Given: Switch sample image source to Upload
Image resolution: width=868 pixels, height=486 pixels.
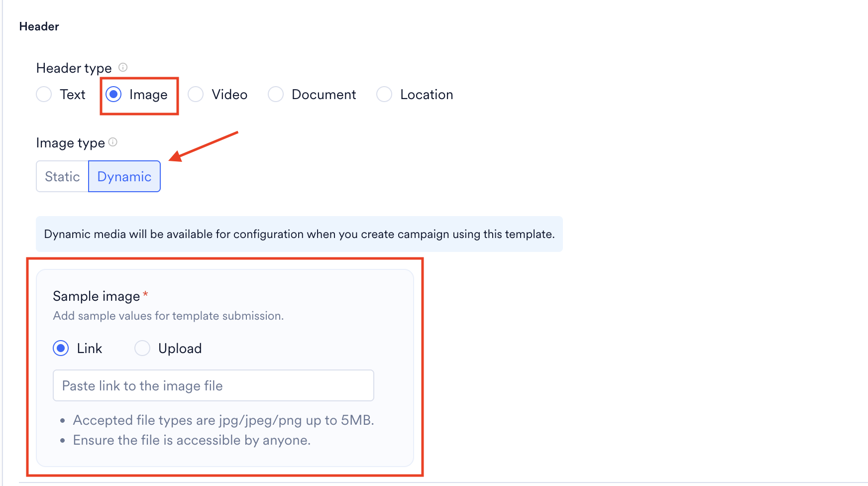Looking at the screenshot, I should [142, 348].
